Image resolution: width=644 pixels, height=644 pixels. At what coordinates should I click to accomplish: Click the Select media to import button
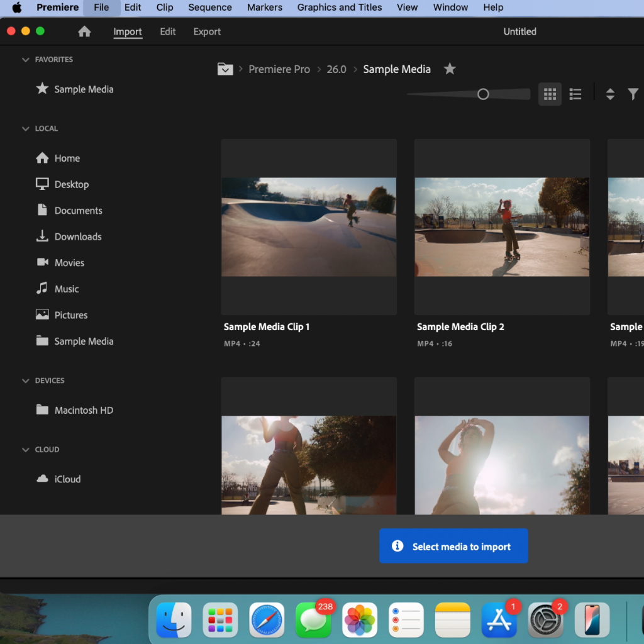pos(453,546)
